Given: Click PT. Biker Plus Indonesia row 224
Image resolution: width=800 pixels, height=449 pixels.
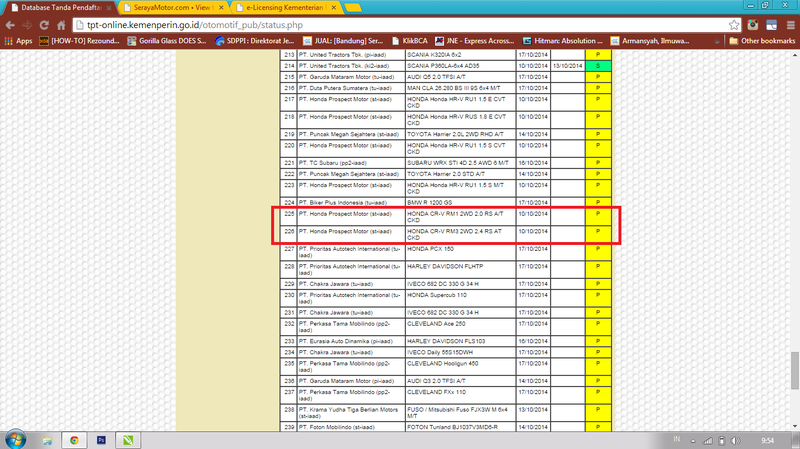Looking at the screenshot, I should pyautogui.click(x=351, y=203).
